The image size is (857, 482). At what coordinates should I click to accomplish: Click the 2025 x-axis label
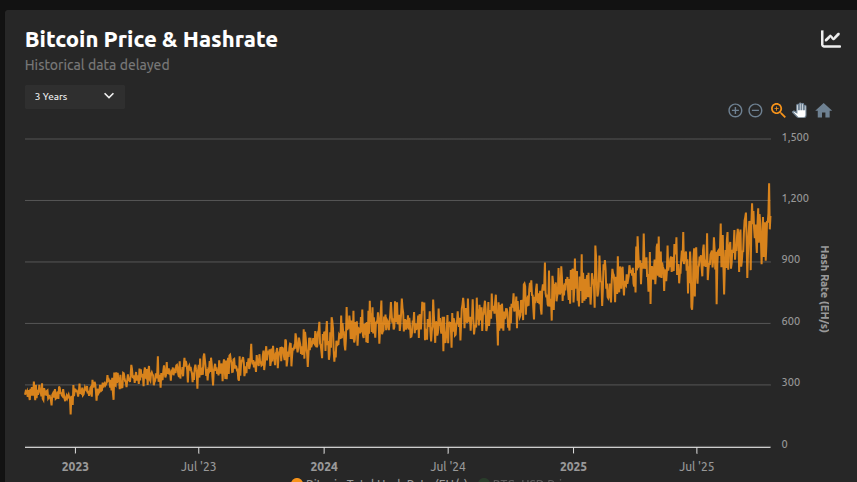pyautogui.click(x=573, y=467)
